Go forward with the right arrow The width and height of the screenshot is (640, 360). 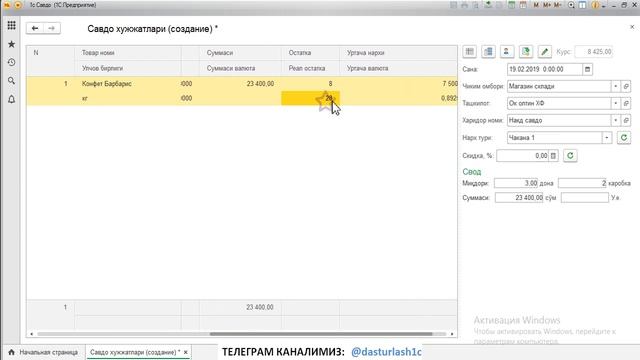pos(51,28)
